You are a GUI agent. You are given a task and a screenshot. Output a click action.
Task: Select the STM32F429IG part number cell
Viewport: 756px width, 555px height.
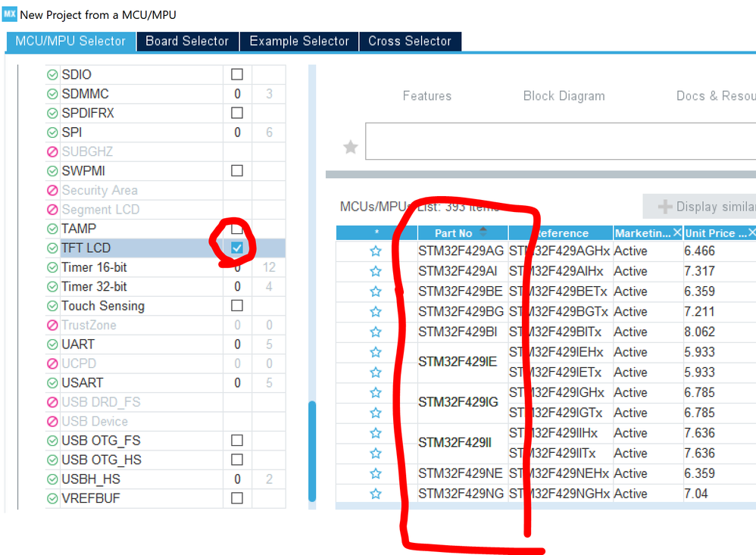(x=462, y=403)
